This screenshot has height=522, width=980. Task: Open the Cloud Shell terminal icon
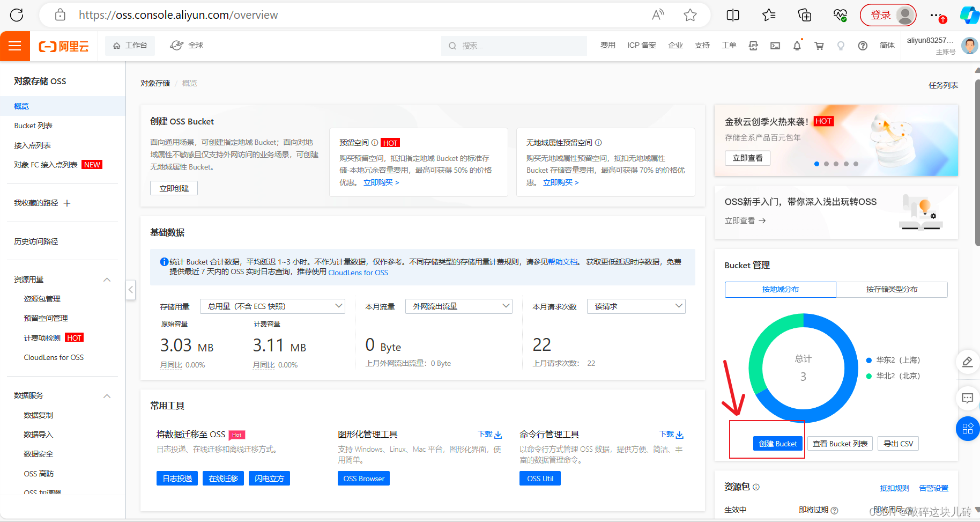(775, 46)
